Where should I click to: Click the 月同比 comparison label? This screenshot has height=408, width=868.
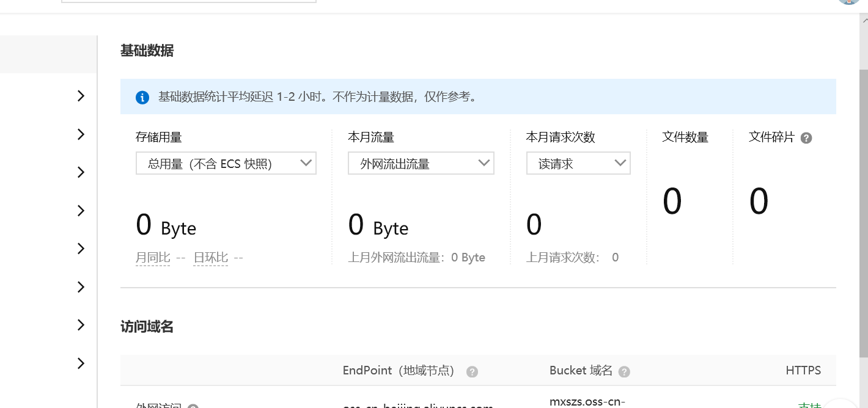(153, 258)
